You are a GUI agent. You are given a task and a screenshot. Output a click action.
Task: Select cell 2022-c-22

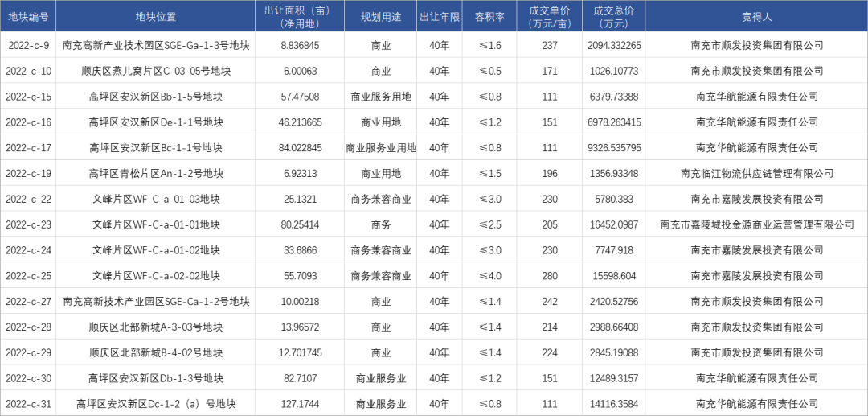click(x=28, y=200)
